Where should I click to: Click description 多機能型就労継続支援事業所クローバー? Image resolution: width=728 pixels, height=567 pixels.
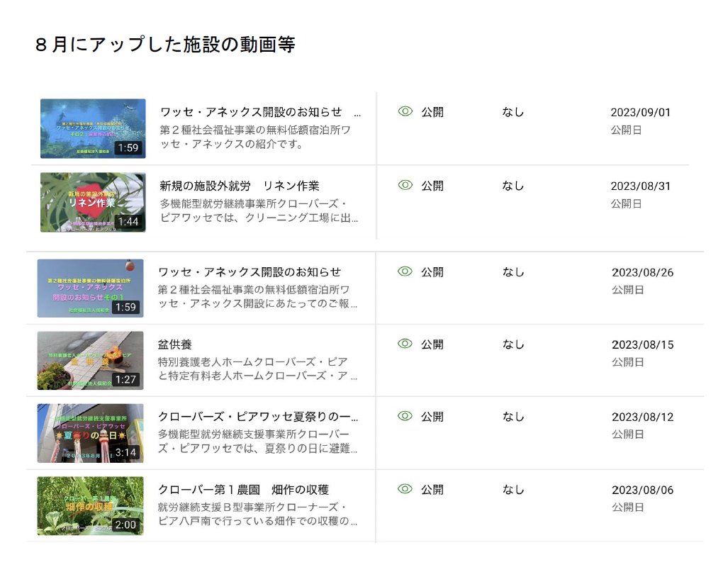(254, 434)
